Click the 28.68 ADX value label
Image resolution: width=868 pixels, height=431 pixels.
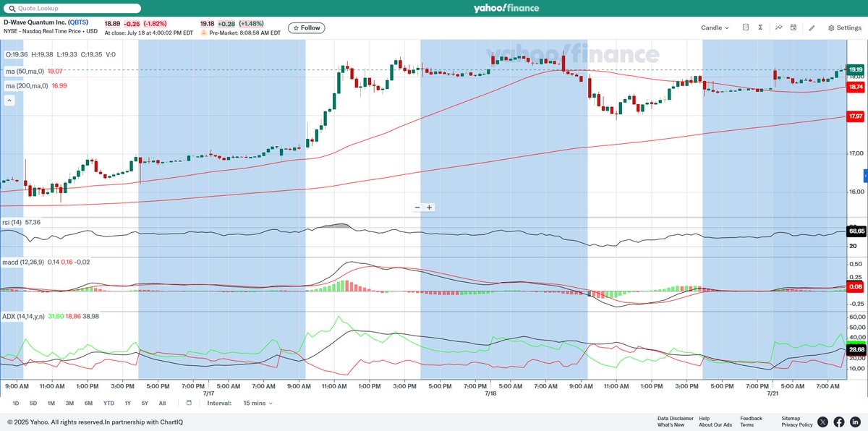(x=856, y=349)
